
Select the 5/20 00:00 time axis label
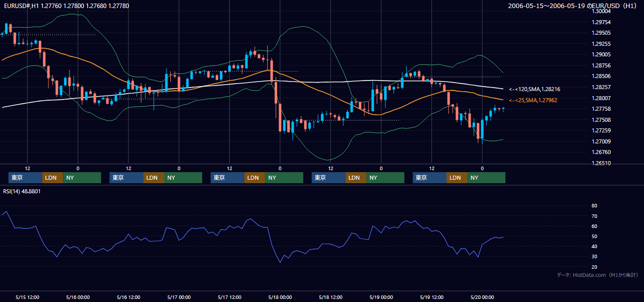(x=482, y=297)
